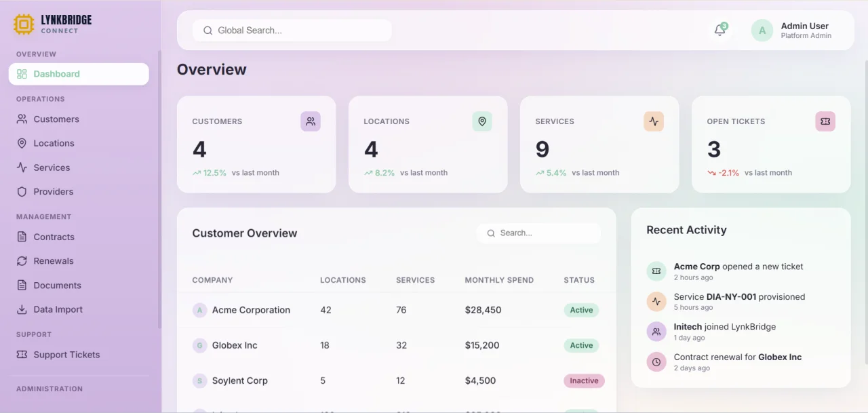Click the ticket icon beside Acme Corp activity
The height and width of the screenshot is (413, 868).
click(656, 271)
